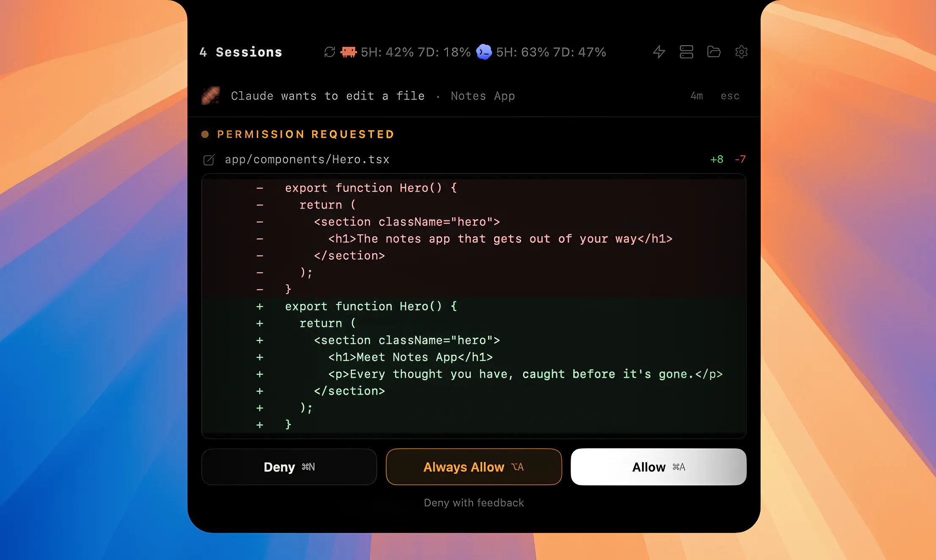Image resolution: width=936 pixels, height=560 pixels.
Task: Click the 4 Sessions heading
Action: point(241,52)
